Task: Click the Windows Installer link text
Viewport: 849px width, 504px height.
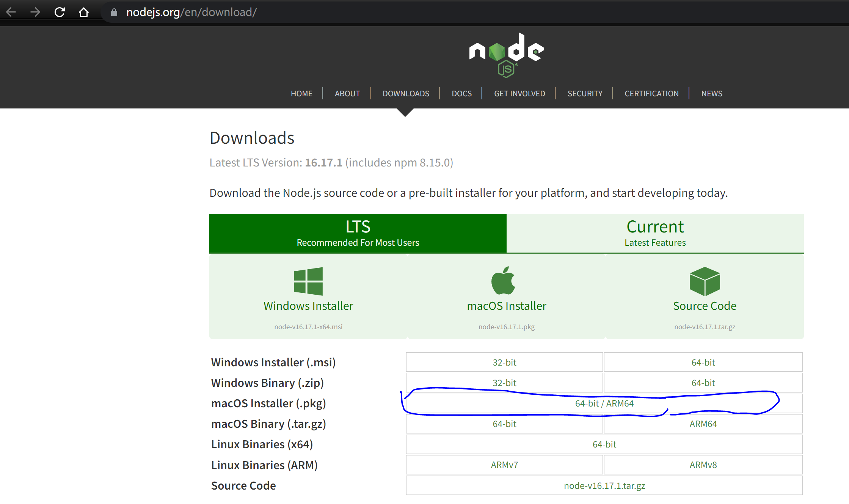Action: tap(308, 306)
